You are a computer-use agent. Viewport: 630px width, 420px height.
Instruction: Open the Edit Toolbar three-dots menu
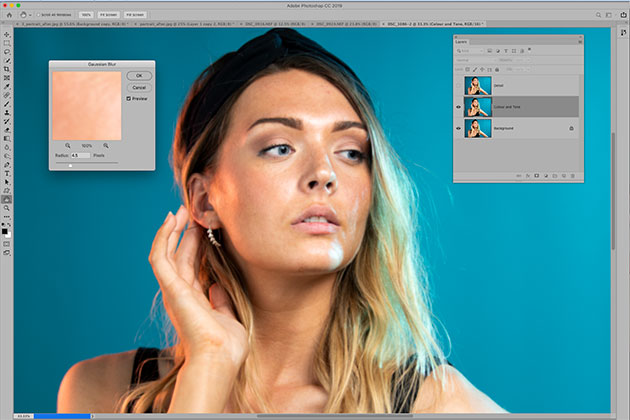pos(6,217)
